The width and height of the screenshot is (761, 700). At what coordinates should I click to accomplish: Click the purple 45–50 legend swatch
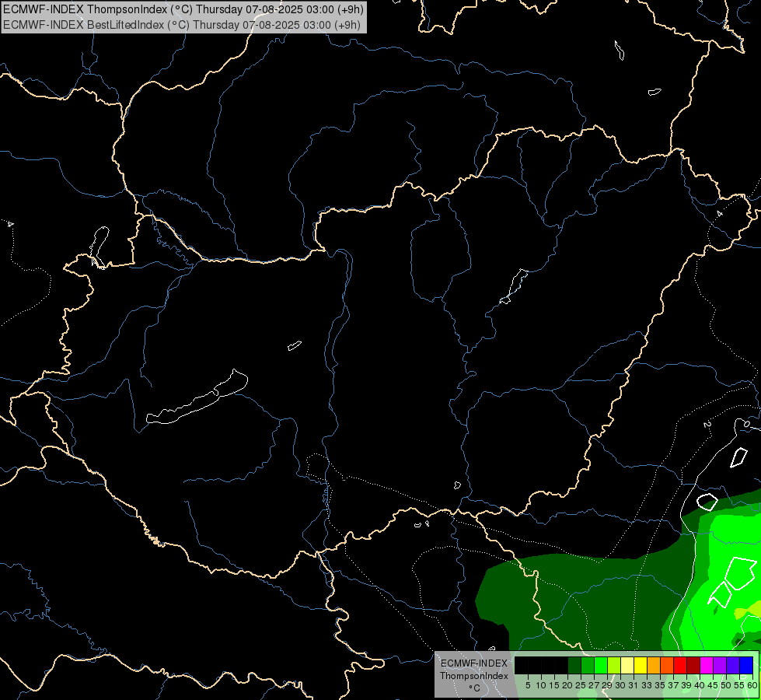[720, 665]
